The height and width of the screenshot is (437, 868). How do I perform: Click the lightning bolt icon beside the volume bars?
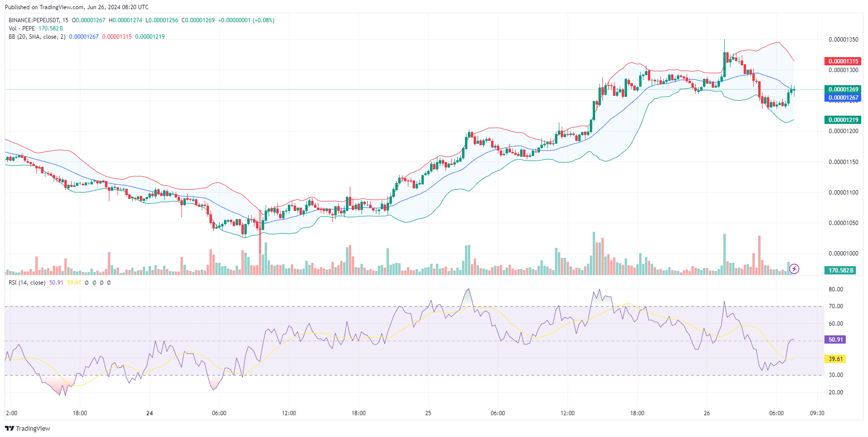click(794, 269)
